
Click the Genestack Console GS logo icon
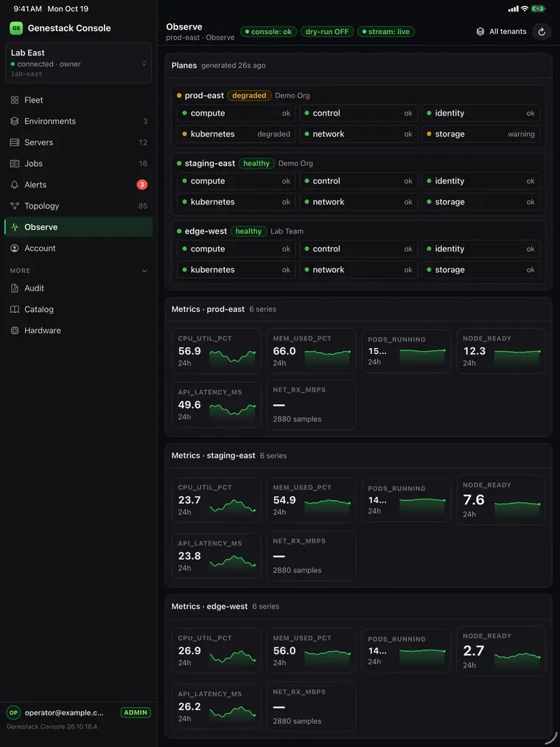coord(16,28)
